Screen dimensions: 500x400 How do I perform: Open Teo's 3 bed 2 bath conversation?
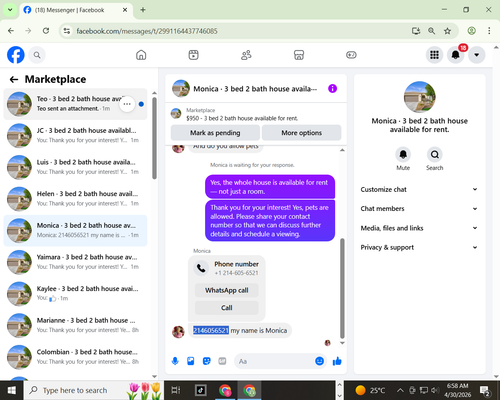(75, 104)
